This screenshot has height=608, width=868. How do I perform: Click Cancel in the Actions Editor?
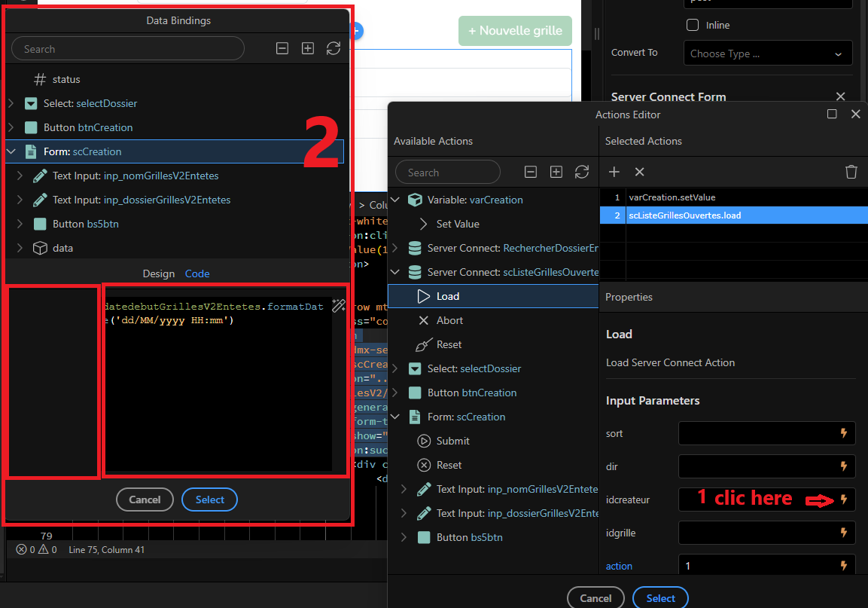pyautogui.click(x=595, y=598)
